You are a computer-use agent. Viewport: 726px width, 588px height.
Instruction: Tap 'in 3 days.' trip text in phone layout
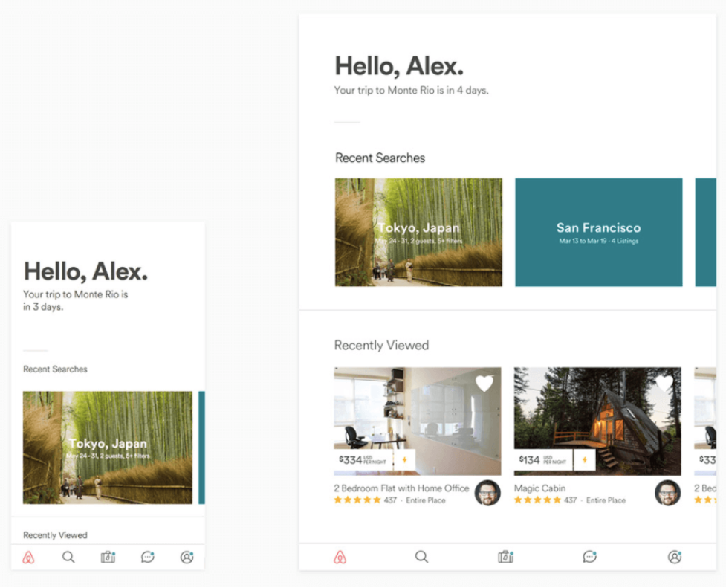click(x=43, y=307)
